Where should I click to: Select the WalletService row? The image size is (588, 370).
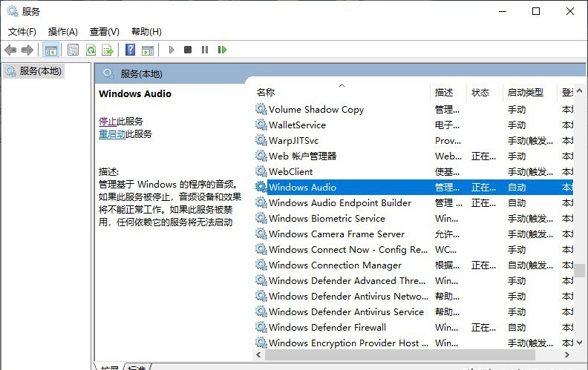[414, 125]
